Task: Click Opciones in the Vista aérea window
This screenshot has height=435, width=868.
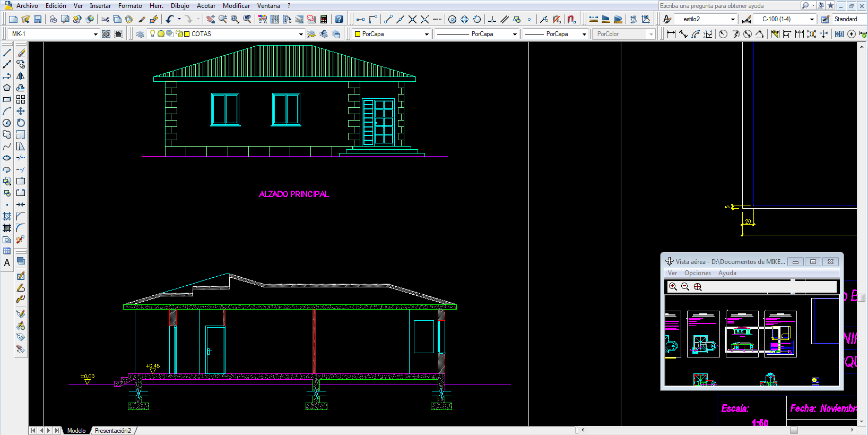Action: 697,273
